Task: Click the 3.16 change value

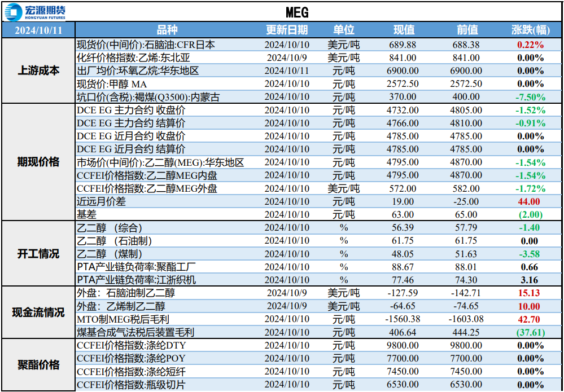Action: [530, 280]
